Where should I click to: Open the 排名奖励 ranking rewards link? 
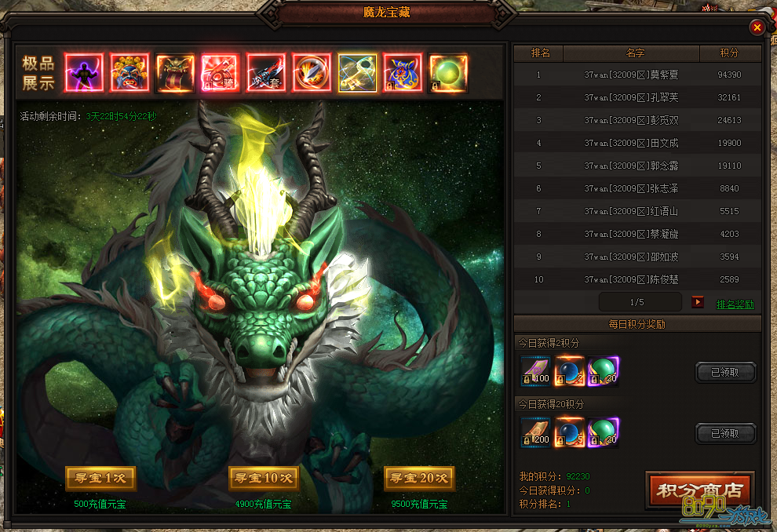(735, 304)
